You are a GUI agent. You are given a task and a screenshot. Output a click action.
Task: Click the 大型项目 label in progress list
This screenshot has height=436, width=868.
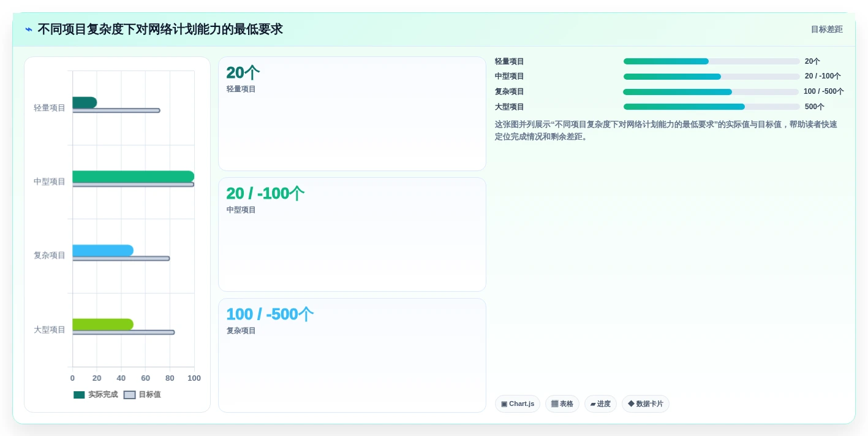510,107
